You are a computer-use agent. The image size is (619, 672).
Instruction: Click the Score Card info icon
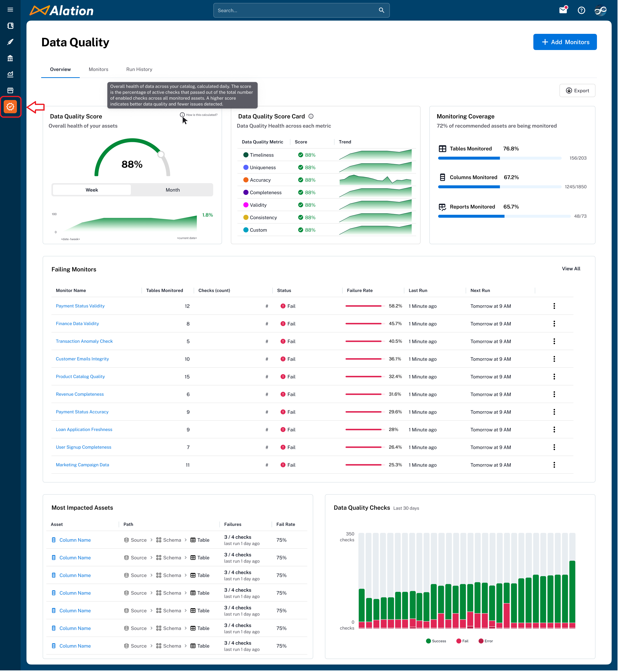tap(311, 116)
